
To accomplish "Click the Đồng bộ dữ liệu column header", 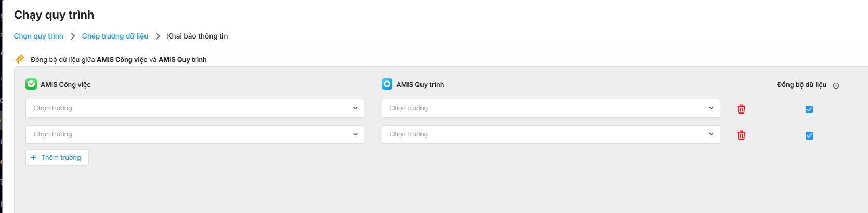I will click(x=801, y=85).
